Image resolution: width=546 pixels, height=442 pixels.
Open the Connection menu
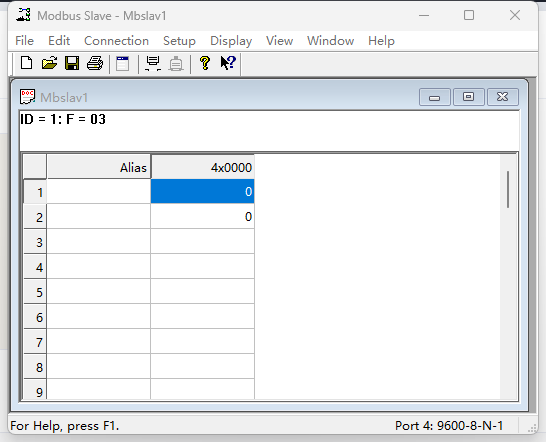pyautogui.click(x=116, y=41)
